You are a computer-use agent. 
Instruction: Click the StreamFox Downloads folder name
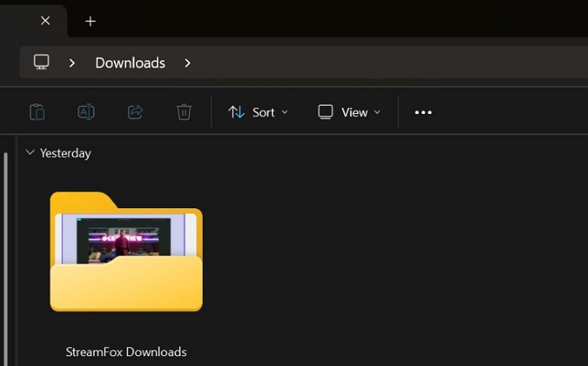pos(126,352)
